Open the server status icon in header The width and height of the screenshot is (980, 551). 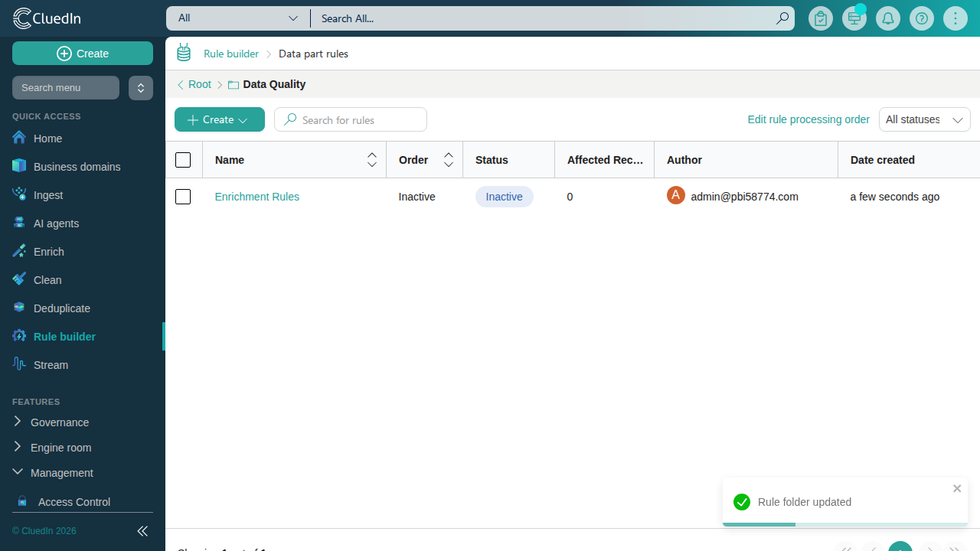[x=854, y=18]
